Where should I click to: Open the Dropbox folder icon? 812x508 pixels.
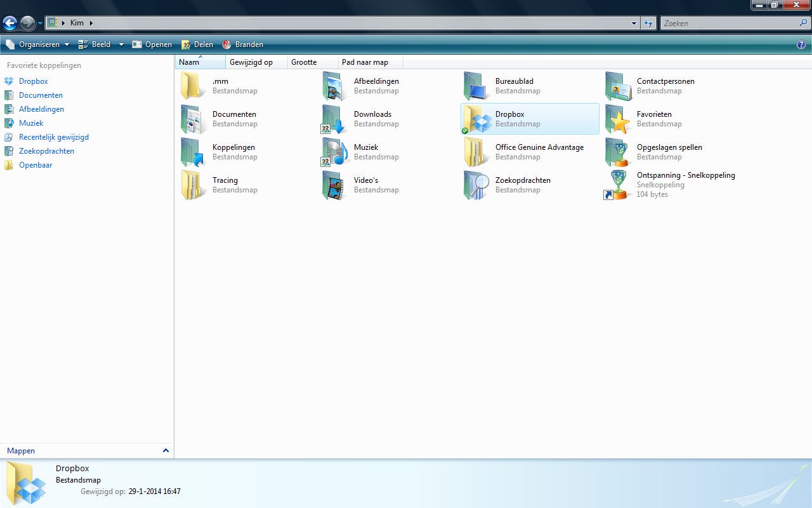(x=477, y=119)
